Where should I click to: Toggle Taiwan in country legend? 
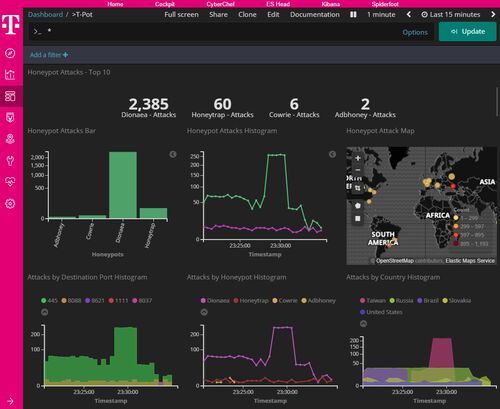click(373, 301)
